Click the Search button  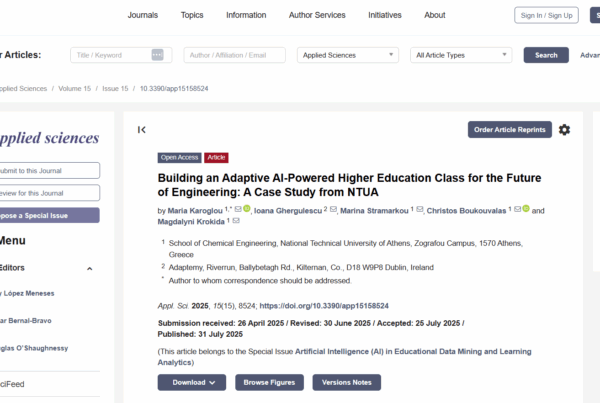(546, 55)
